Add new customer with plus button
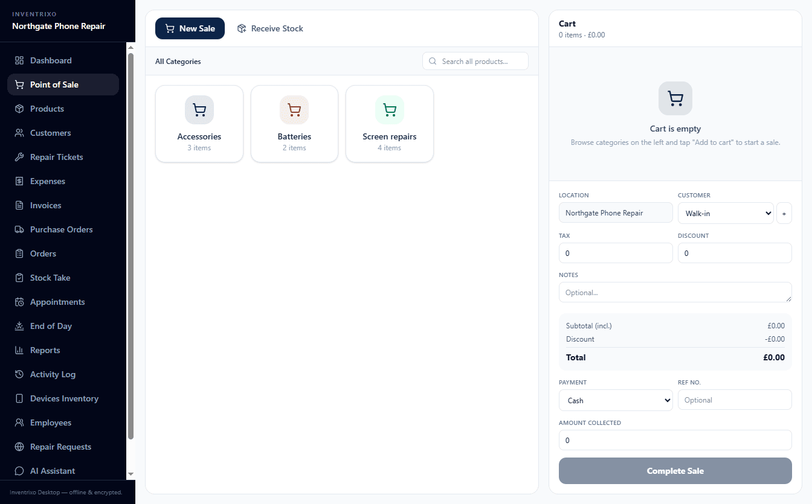This screenshot has width=812, height=504. coord(784,213)
